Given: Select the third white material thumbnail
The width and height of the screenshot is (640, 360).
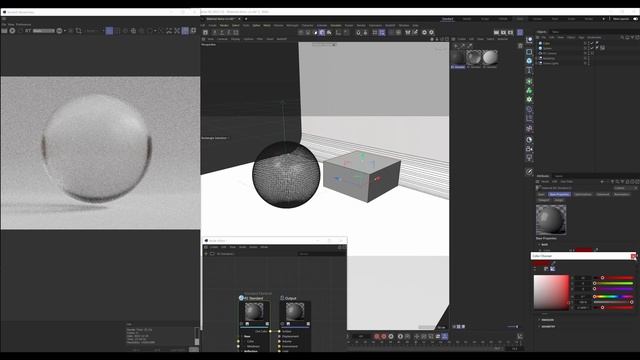Looking at the screenshot, I should (490, 58).
